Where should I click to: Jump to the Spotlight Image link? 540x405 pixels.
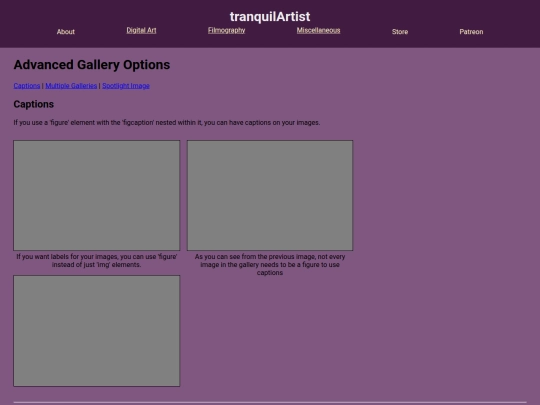(126, 86)
